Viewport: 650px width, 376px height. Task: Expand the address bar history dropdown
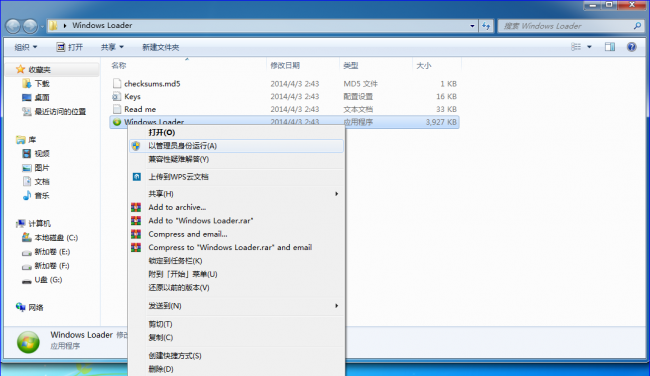[472, 26]
